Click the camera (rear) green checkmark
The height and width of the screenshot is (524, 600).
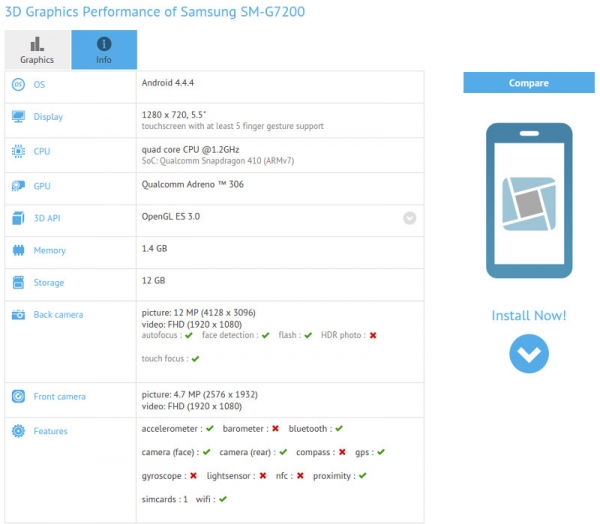pos(283,452)
